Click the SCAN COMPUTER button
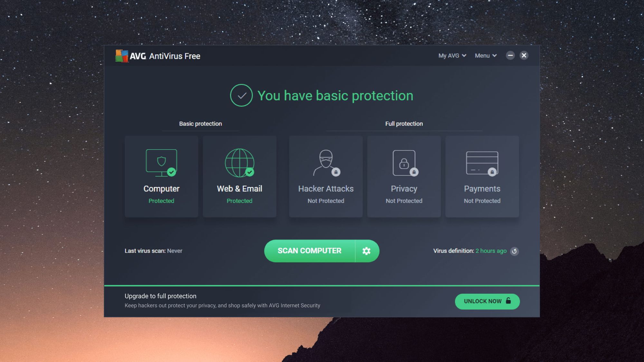The width and height of the screenshot is (644, 362). coord(309,251)
